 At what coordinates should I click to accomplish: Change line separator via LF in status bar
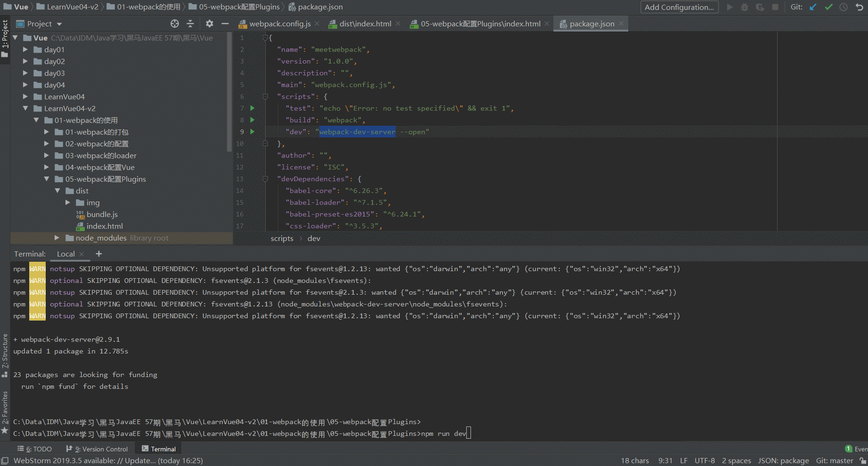pos(684,461)
